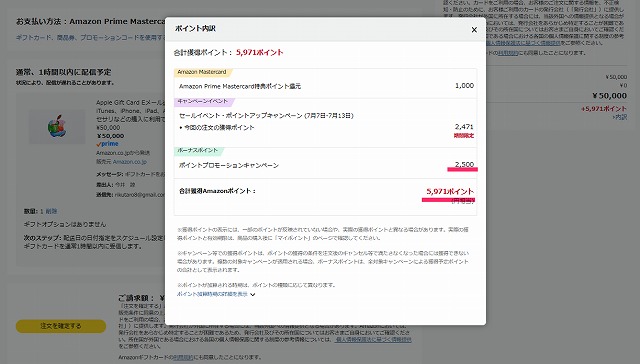Image resolution: width=640 pixels, height=364 pixels.
Task: Click ポイントプロモーションキャンペーン row text
Action: [x=229, y=165]
